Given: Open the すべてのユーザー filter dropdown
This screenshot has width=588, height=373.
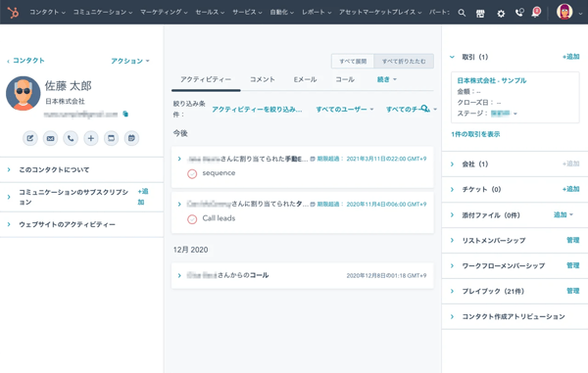Looking at the screenshot, I should tap(345, 110).
